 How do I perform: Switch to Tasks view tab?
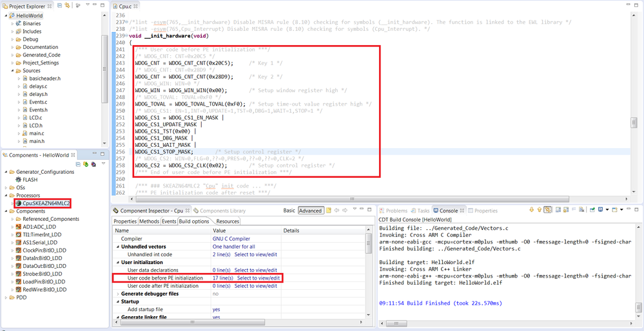[x=420, y=211]
